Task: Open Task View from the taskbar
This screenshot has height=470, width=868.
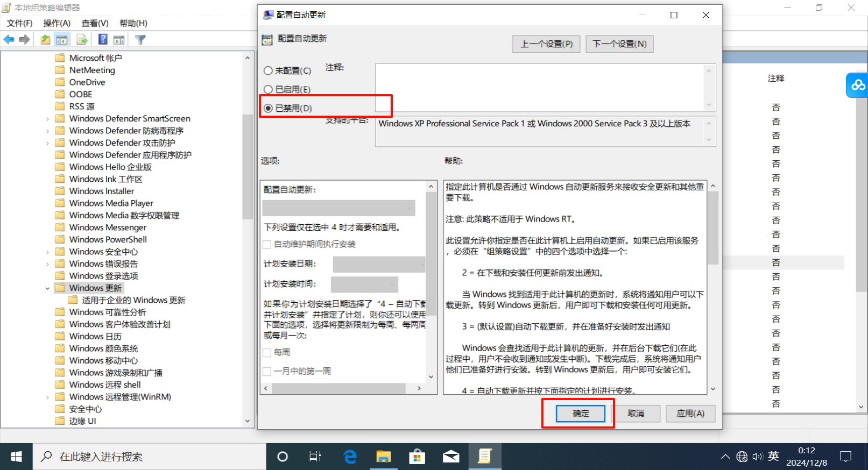Action: pyautogui.click(x=315, y=457)
